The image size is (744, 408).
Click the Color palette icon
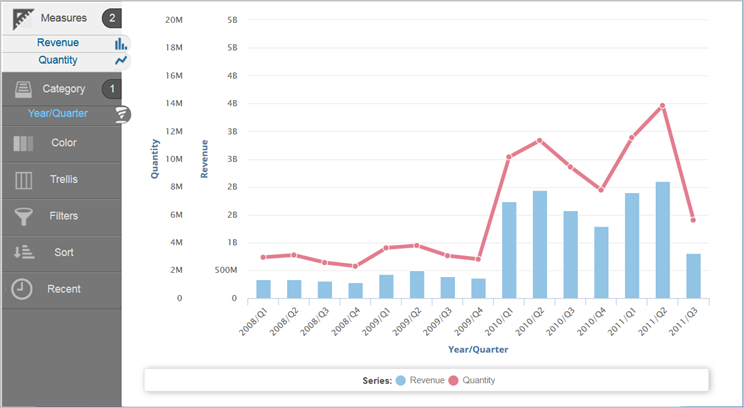tap(24, 143)
